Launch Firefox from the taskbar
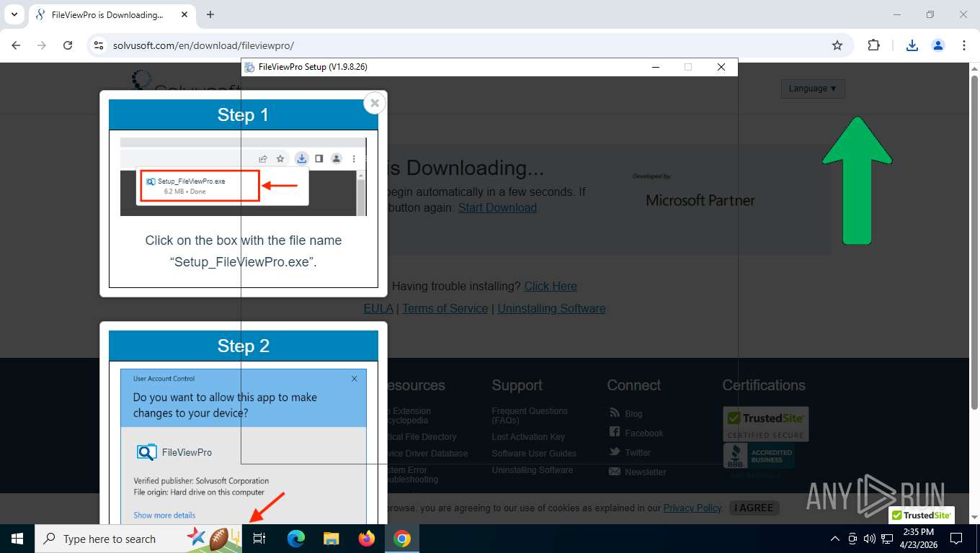The width and height of the screenshot is (980, 553). pyautogui.click(x=367, y=539)
